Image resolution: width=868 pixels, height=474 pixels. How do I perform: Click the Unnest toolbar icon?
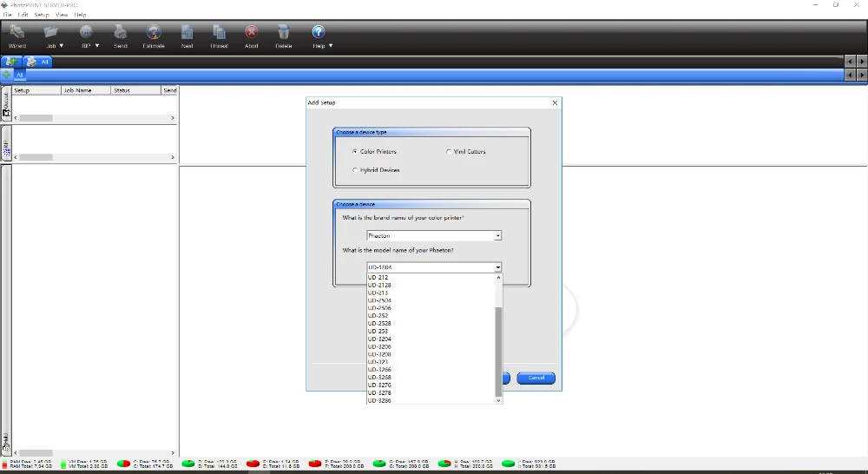220,32
